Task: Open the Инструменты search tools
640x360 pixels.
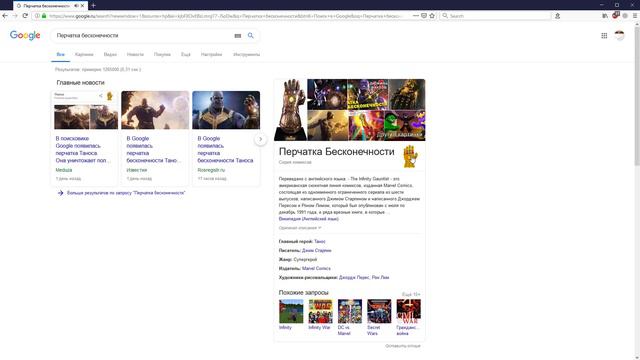Action: pyautogui.click(x=247, y=54)
